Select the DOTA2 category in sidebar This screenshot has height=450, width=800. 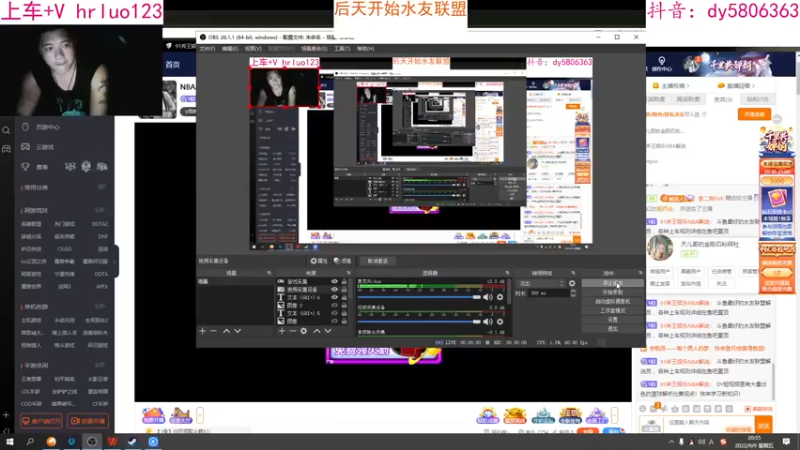tap(99, 224)
